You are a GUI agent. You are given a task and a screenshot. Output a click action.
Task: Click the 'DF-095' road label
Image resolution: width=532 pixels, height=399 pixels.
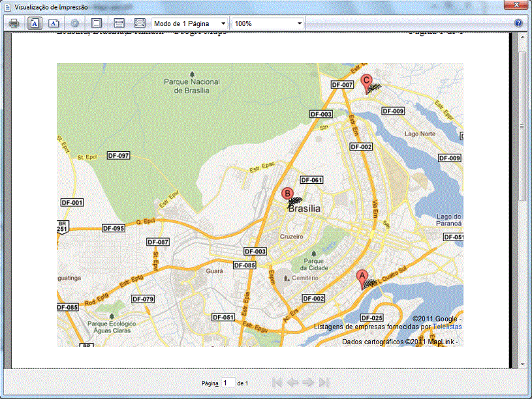[x=114, y=228]
